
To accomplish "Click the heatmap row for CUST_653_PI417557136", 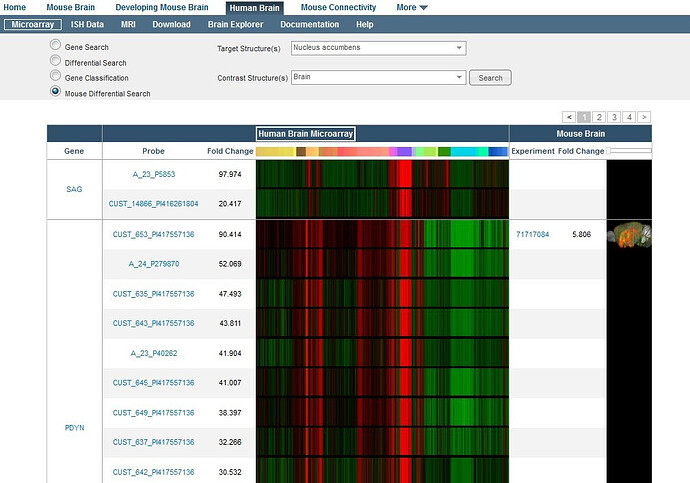I will pos(382,234).
